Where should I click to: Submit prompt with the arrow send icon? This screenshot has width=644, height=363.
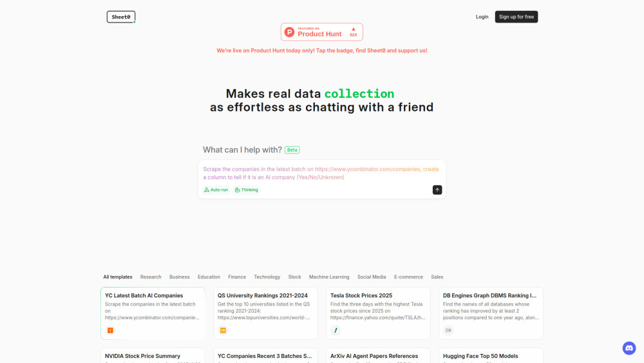437,190
